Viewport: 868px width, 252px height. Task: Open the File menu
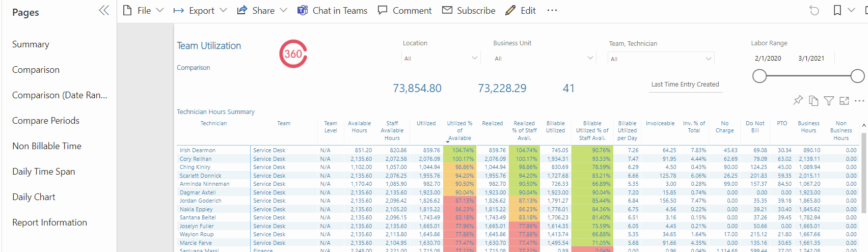point(144,11)
